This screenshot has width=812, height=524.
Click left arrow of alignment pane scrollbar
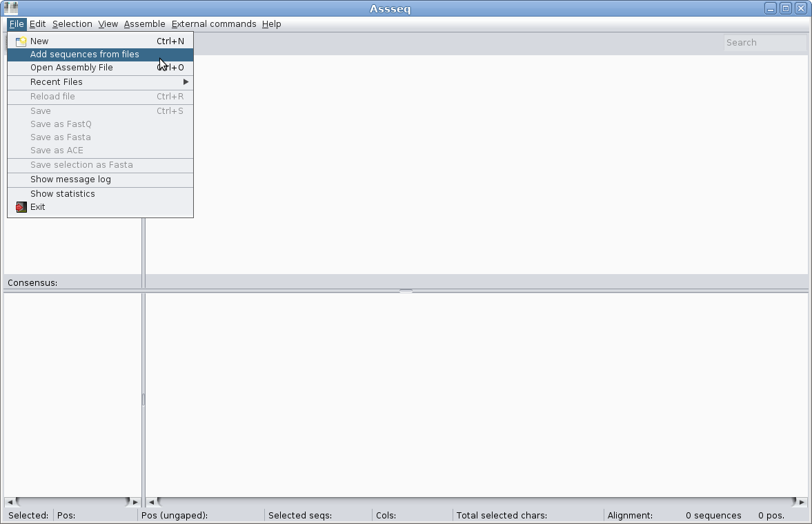click(151, 502)
